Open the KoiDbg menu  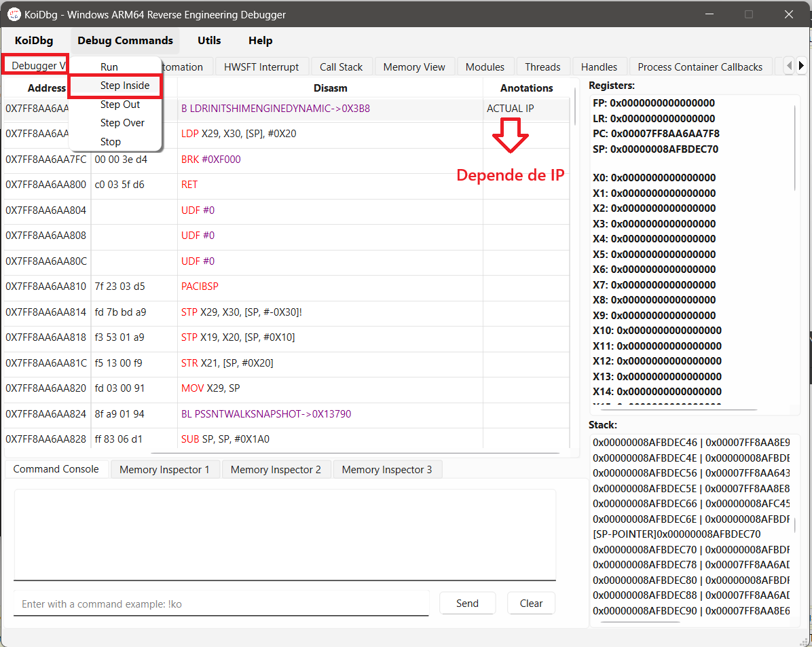tap(34, 41)
